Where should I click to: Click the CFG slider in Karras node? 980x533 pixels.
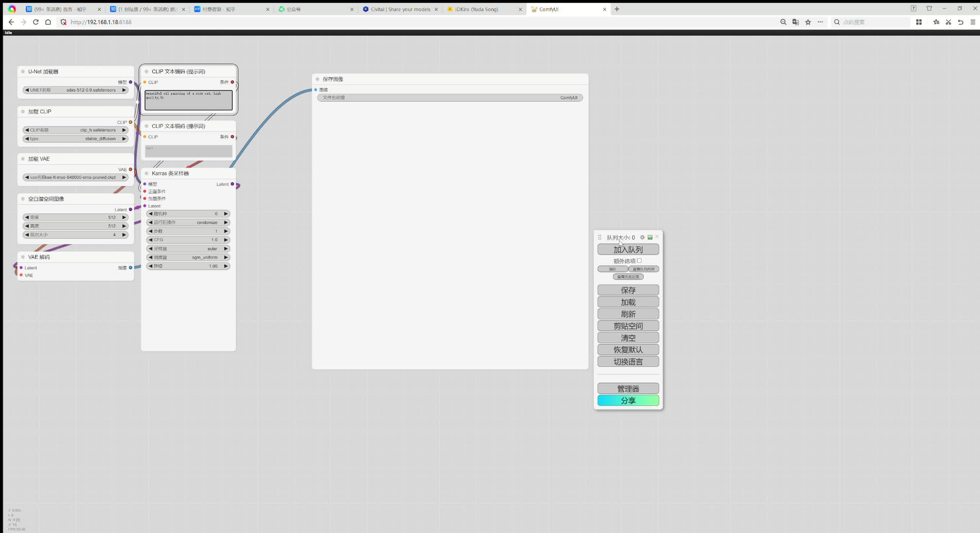188,240
